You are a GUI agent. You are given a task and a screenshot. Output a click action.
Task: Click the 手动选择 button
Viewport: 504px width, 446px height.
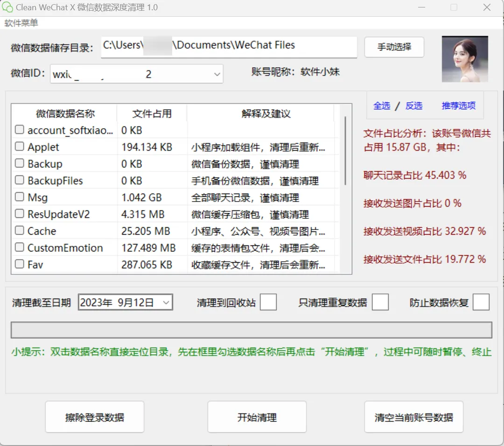click(x=394, y=47)
